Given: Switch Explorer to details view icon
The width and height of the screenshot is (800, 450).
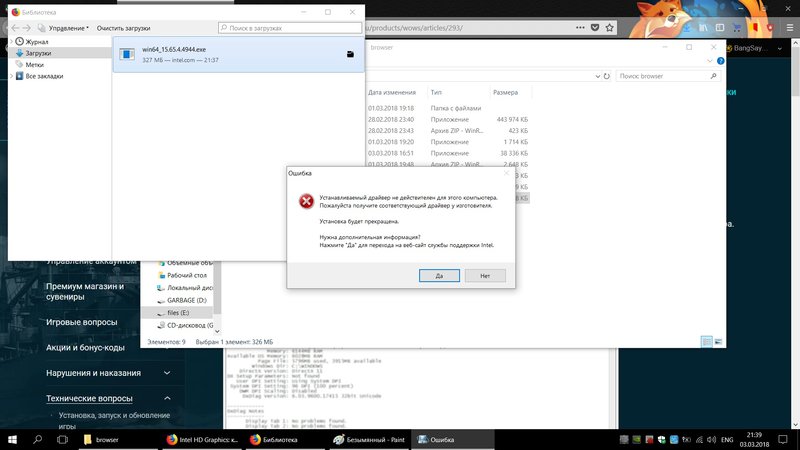Looking at the screenshot, I should coord(707,341).
